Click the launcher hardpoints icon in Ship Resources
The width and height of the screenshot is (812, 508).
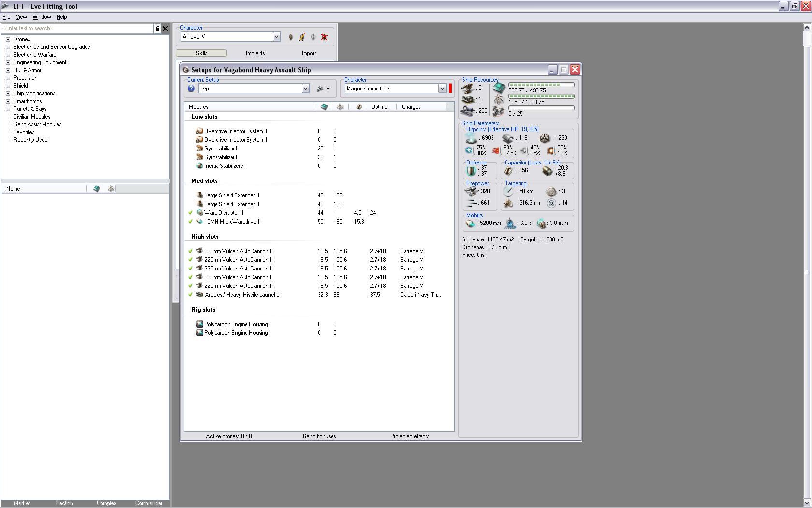(x=468, y=99)
